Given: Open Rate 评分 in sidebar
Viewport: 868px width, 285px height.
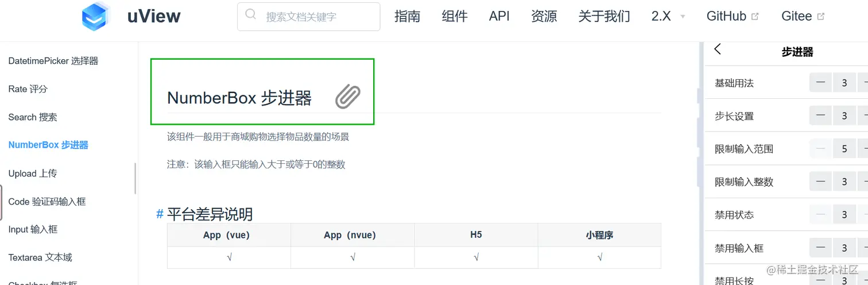Looking at the screenshot, I should (x=28, y=89).
